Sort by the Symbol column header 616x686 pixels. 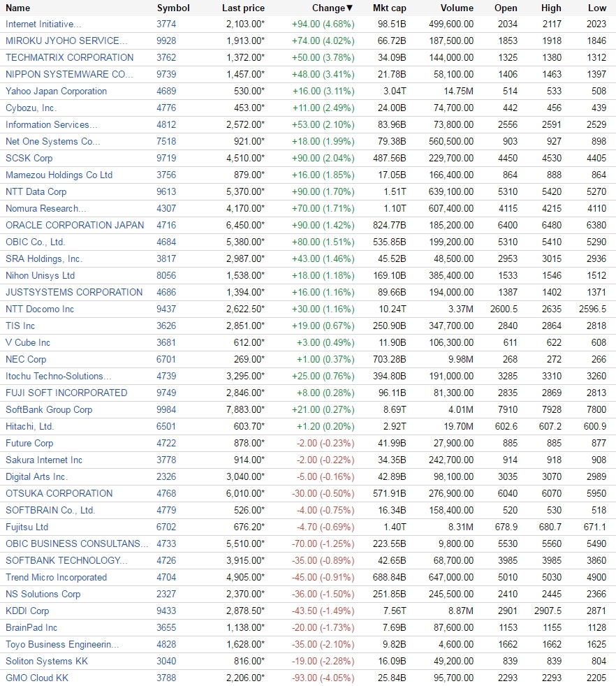pos(173,8)
